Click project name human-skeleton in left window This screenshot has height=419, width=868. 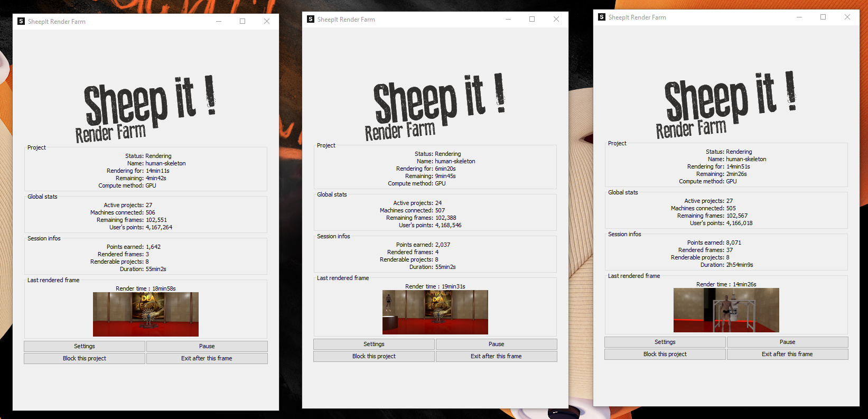click(166, 163)
